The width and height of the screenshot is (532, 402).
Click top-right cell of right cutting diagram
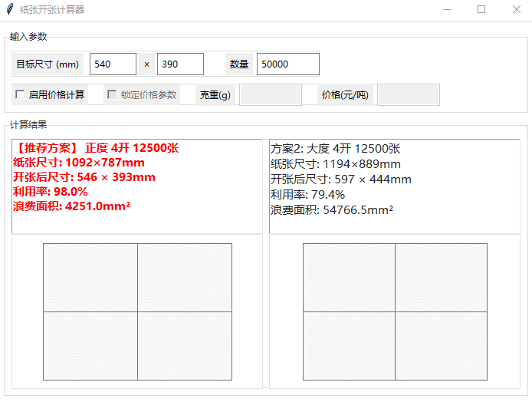coord(441,278)
